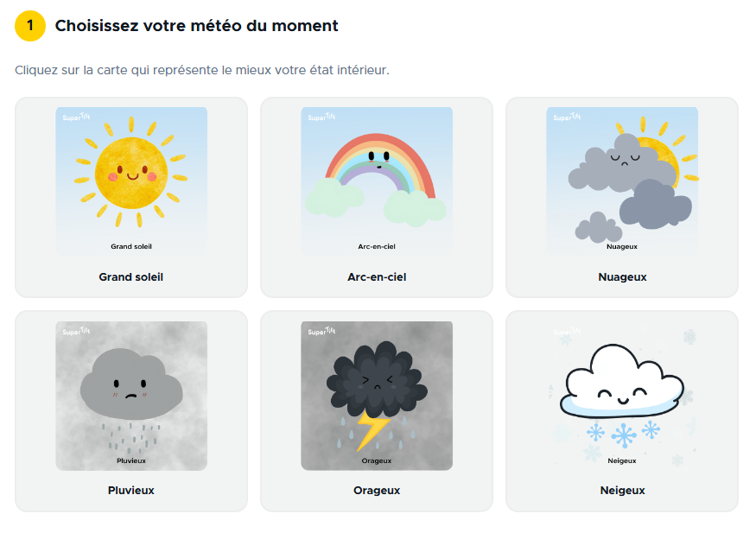Click the yellow lightning bolt
Viewport: 756px width, 533px height.
(372, 428)
